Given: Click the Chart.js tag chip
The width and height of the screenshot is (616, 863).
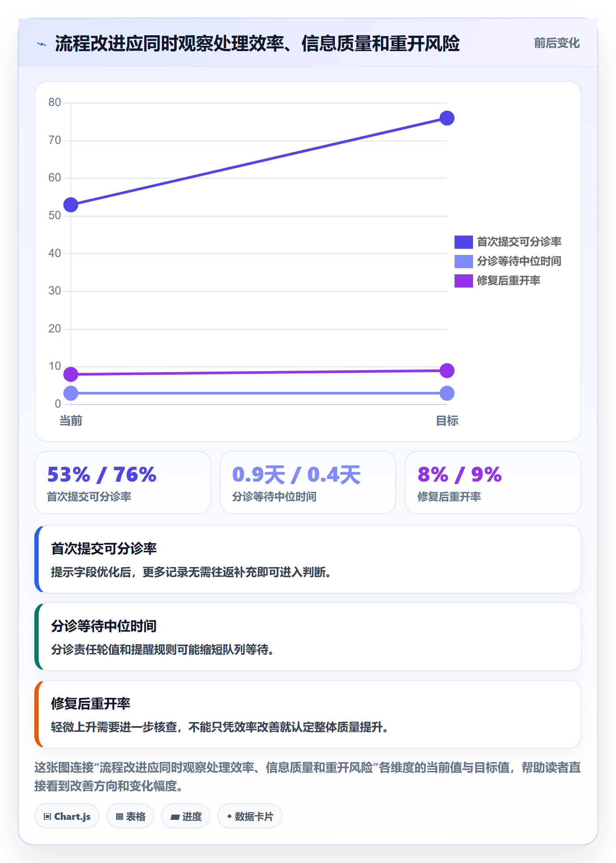Looking at the screenshot, I should click(x=67, y=816).
